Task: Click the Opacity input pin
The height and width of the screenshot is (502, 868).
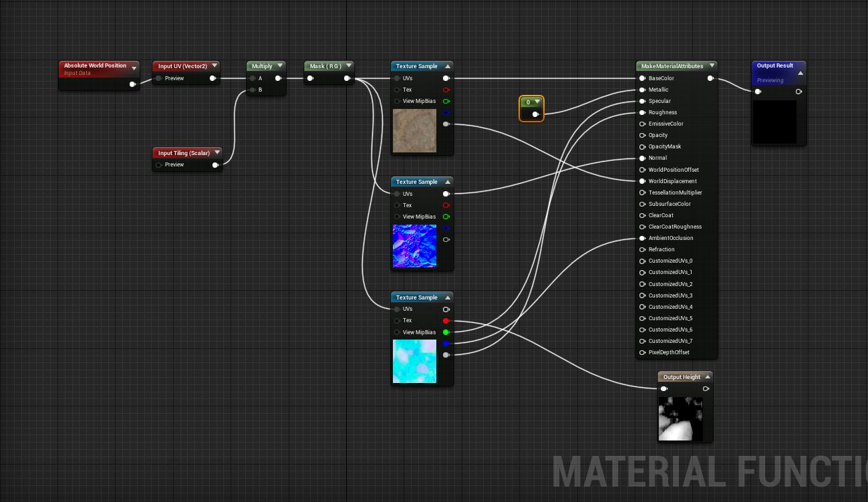Action: (x=642, y=135)
